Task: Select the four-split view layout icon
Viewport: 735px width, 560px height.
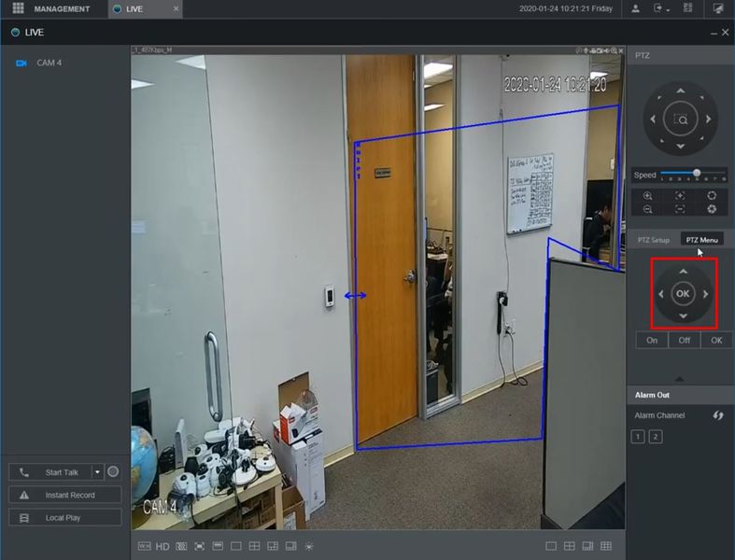Action: pos(569,546)
